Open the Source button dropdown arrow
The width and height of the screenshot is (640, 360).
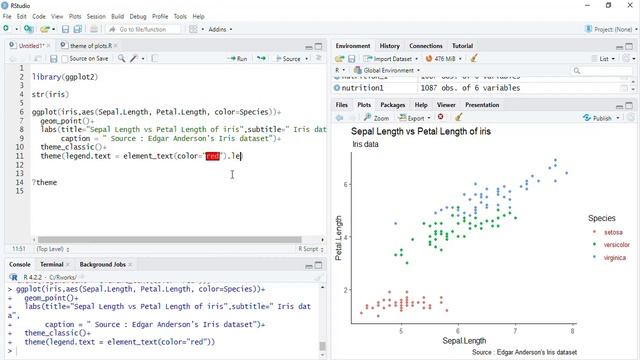pos(307,59)
